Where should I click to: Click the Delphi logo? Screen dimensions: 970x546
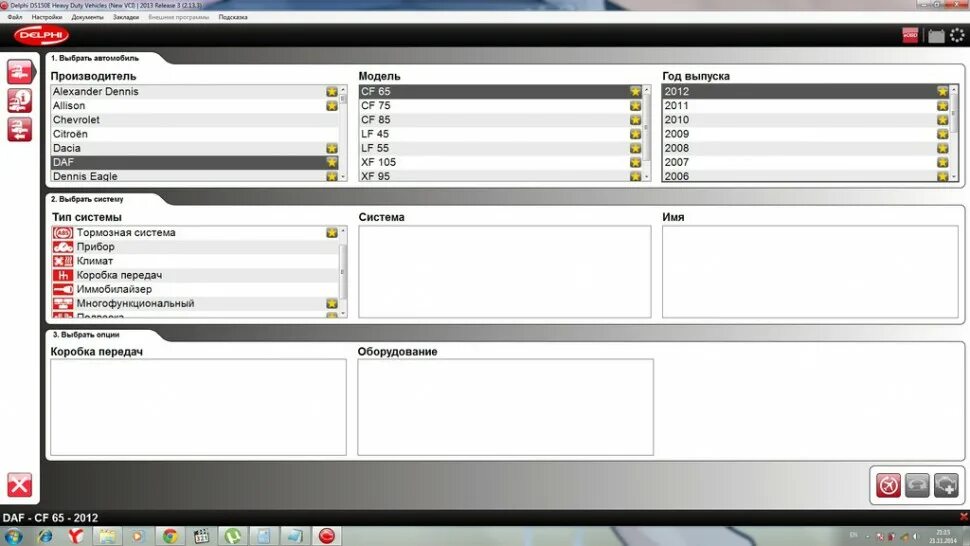point(41,35)
